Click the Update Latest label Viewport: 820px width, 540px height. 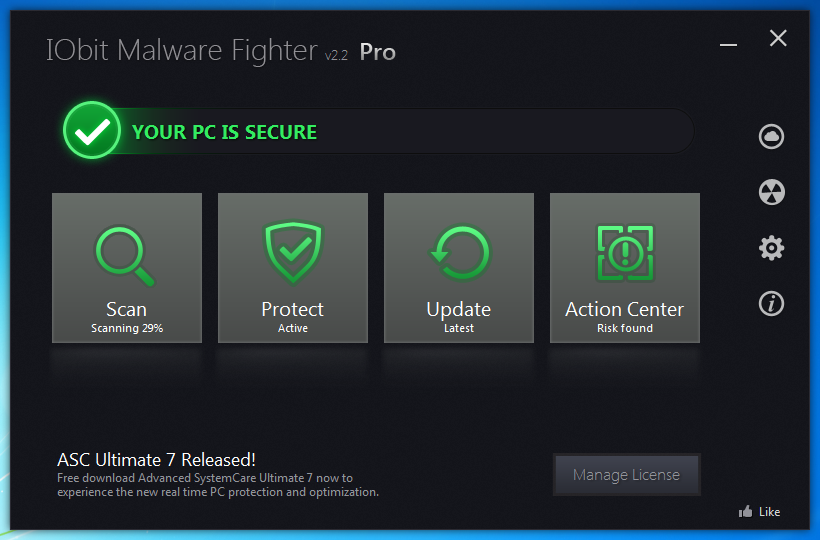tap(459, 328)
